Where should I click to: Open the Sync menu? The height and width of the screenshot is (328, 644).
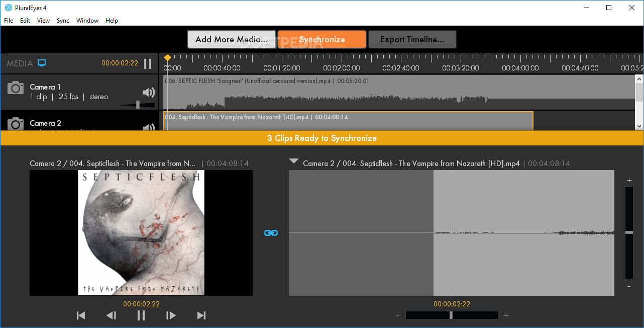(63, 21)
